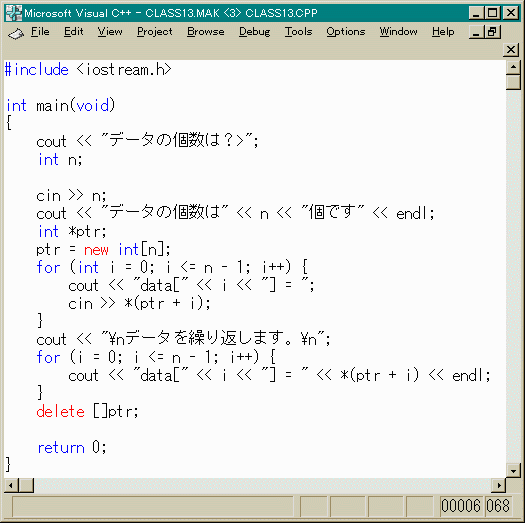This screenshot has width=525, height=523.
Task: Open the File menu
Action: (40, 32)
